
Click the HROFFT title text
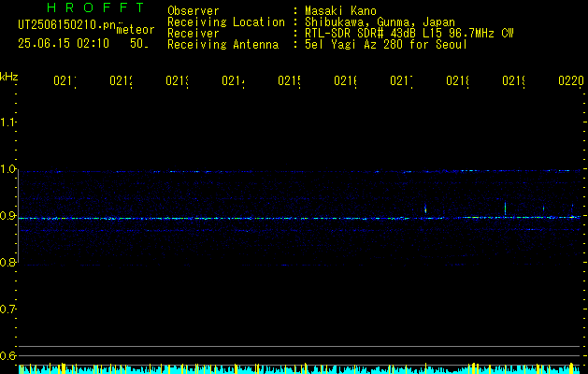pyautogui.click(x=95, y=7)
